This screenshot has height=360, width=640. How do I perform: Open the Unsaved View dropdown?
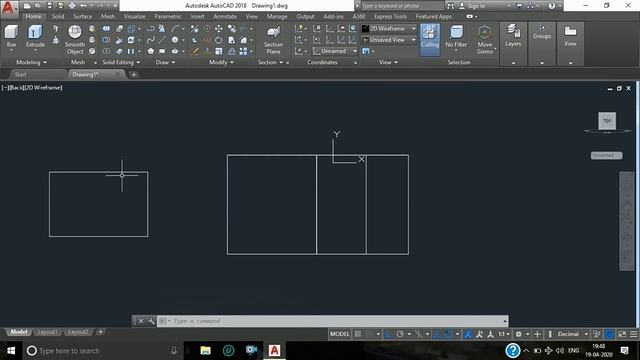389,40
